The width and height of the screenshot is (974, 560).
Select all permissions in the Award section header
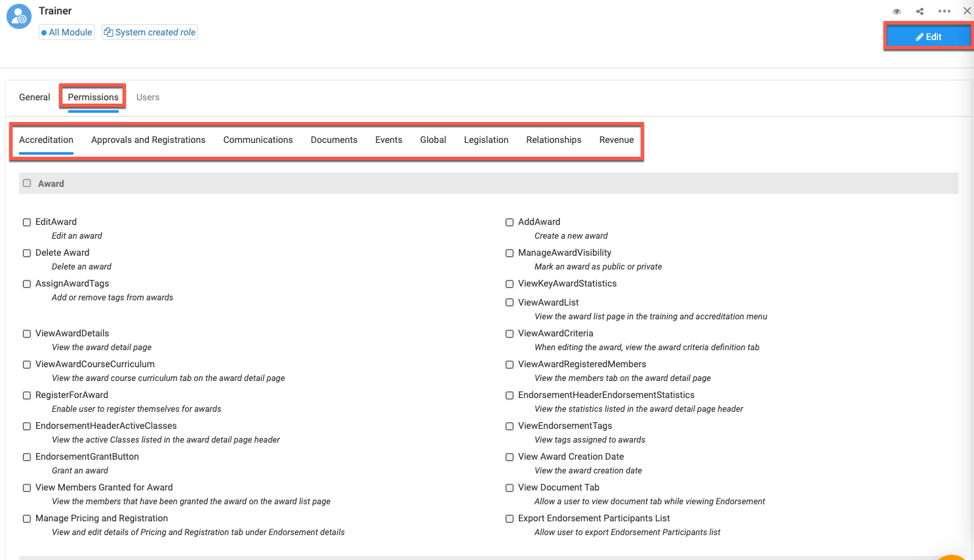click(26, 183)
